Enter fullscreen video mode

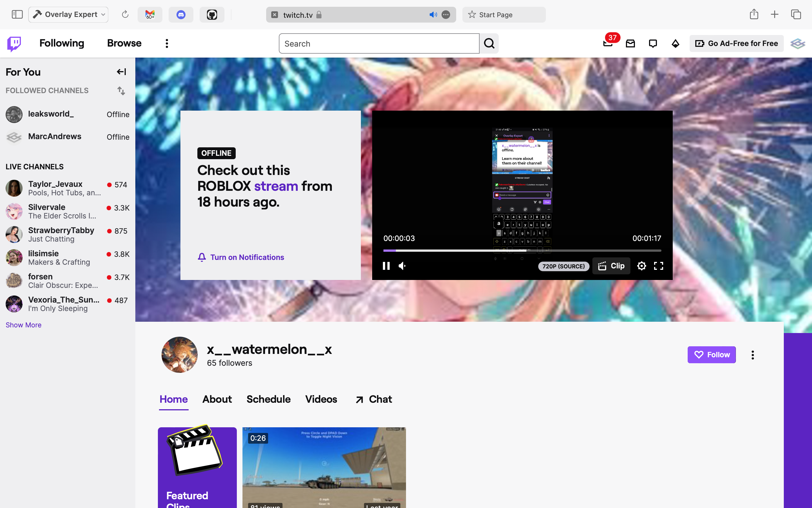(659, 266)
